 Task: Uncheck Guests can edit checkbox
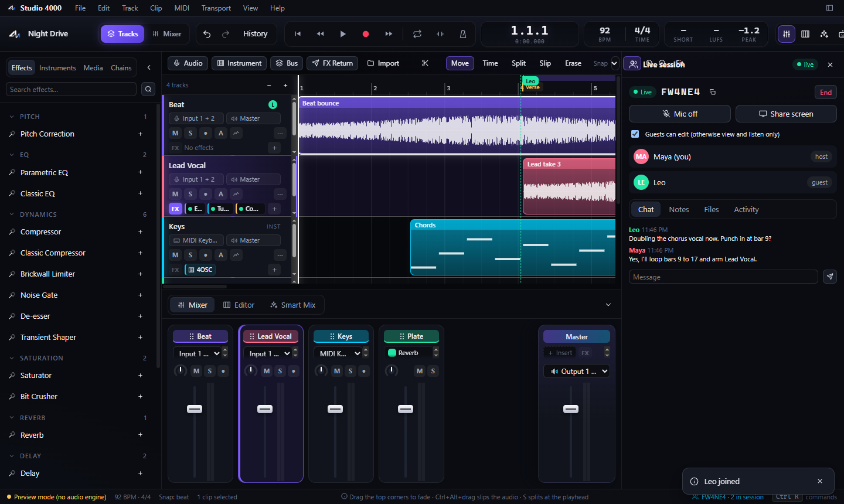pyautogui.click(x=635, y=134)
